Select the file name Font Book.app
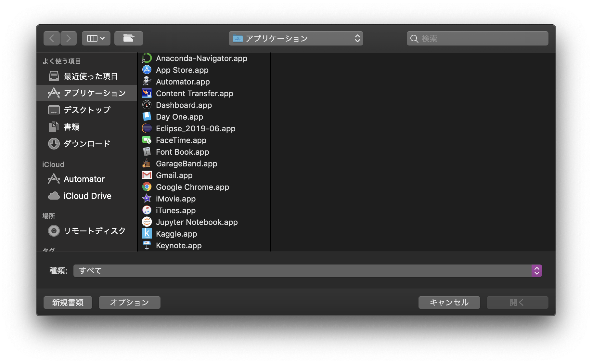The width and height of the screenshot is (592, 364). (x=183, y=152)
